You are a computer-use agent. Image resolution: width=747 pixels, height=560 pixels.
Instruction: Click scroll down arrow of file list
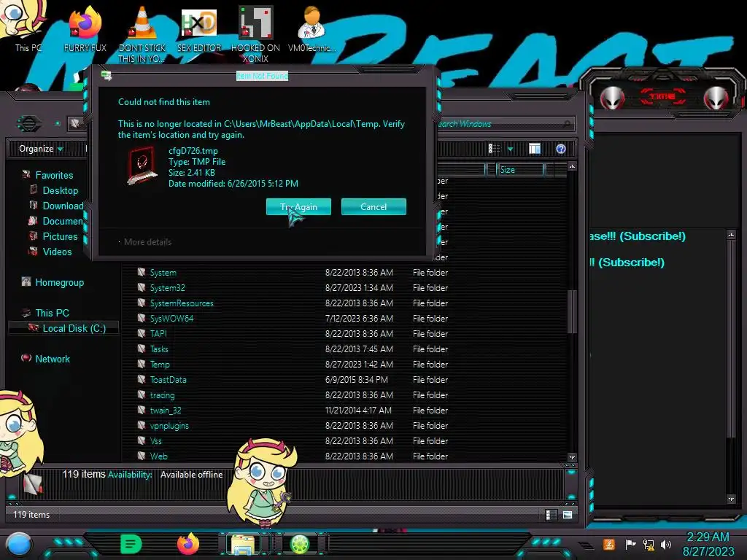point(572,457)
